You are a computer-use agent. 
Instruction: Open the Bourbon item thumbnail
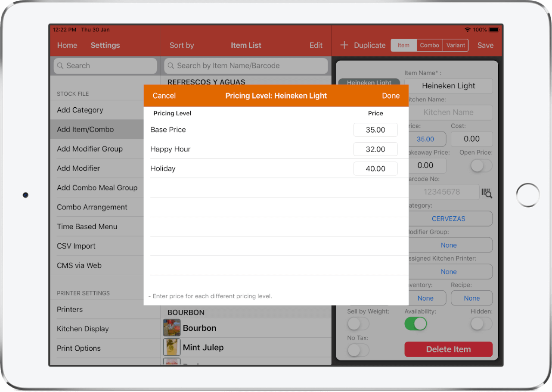pyautogui.click(x=172, y=328)
